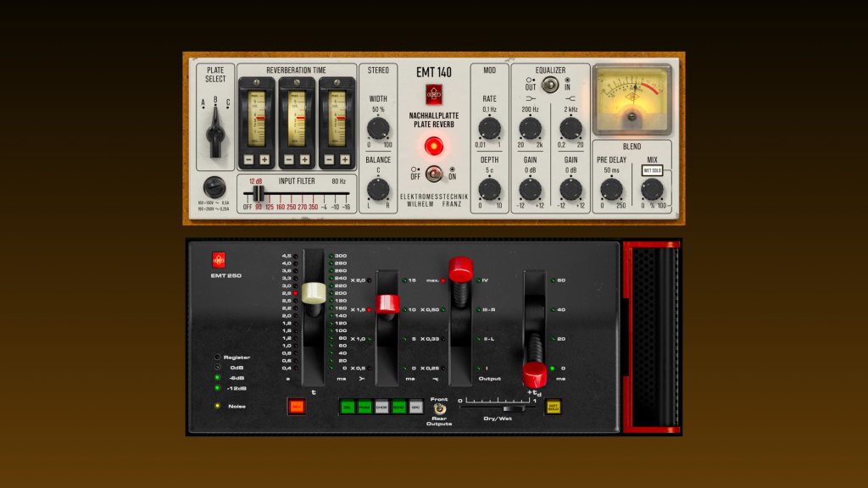
Task: Click the Gain knob under 2 kHz
Action: 570,189
